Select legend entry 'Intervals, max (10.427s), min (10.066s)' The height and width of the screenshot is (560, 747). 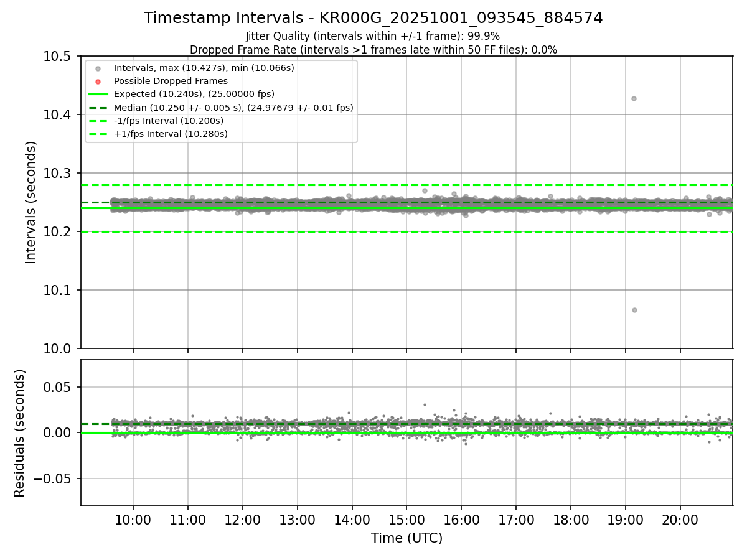[204, 68]
